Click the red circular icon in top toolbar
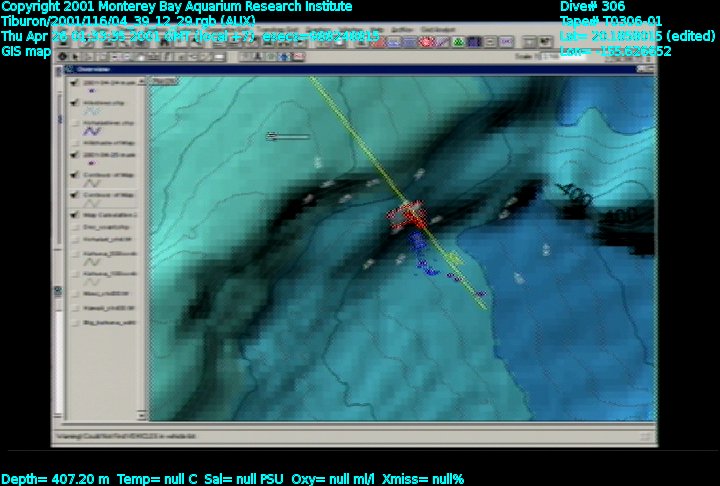This screenshot has width=720, height=486. click(x=427, y=42)
